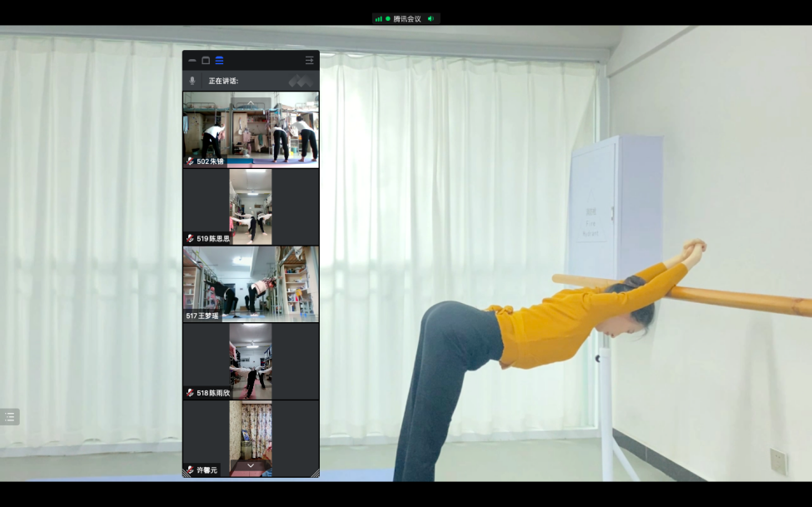Click the speaker volume icon in top bar
The image size is (812, 507).
(431, 18)
